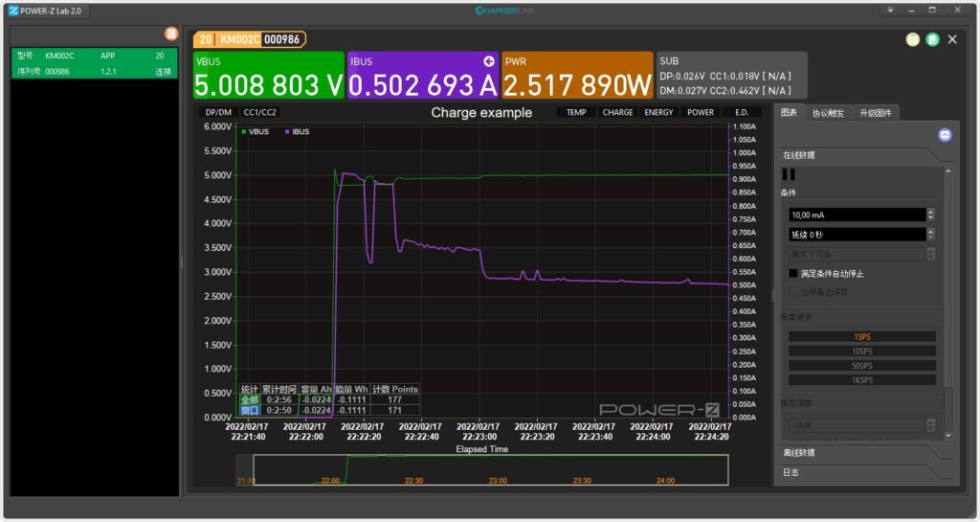
Task: Switch to the 升级固件 tab
Action: [x=875, y=113]
